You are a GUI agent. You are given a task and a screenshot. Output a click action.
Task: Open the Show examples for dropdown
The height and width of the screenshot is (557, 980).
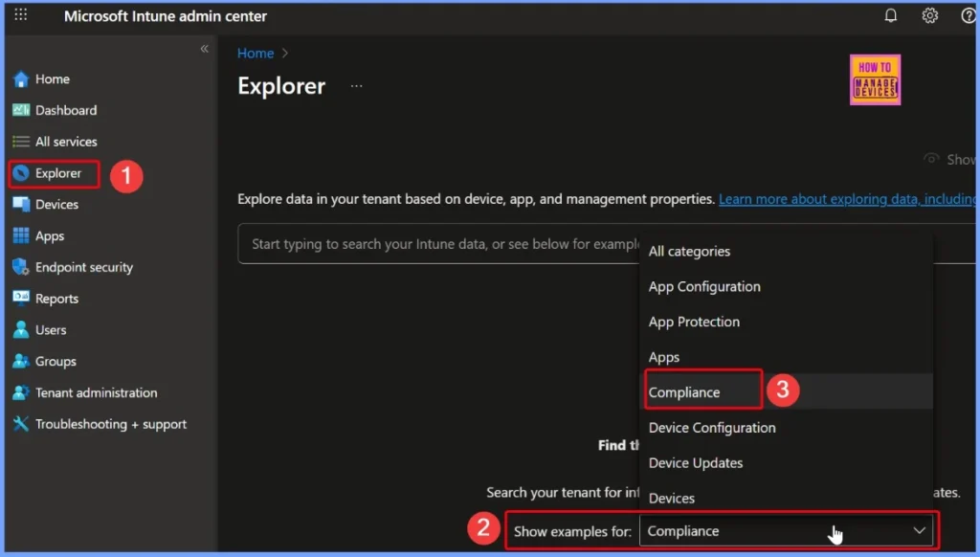coord(787,531)
